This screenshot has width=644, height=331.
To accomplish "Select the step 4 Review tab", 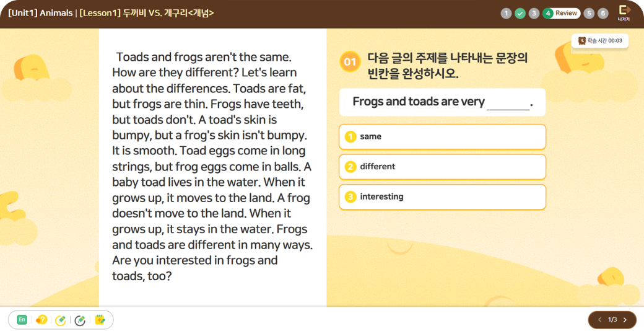I will coord(561,13).
